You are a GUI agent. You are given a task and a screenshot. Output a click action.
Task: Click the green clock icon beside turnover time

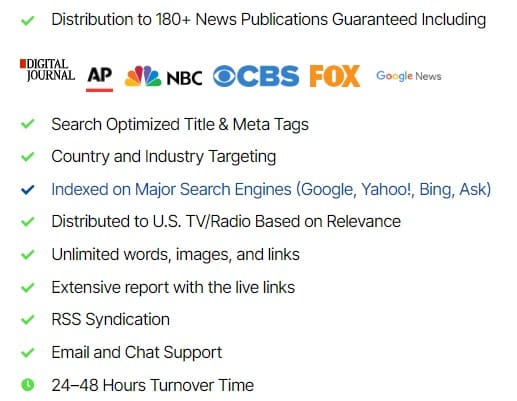(28, 385)
